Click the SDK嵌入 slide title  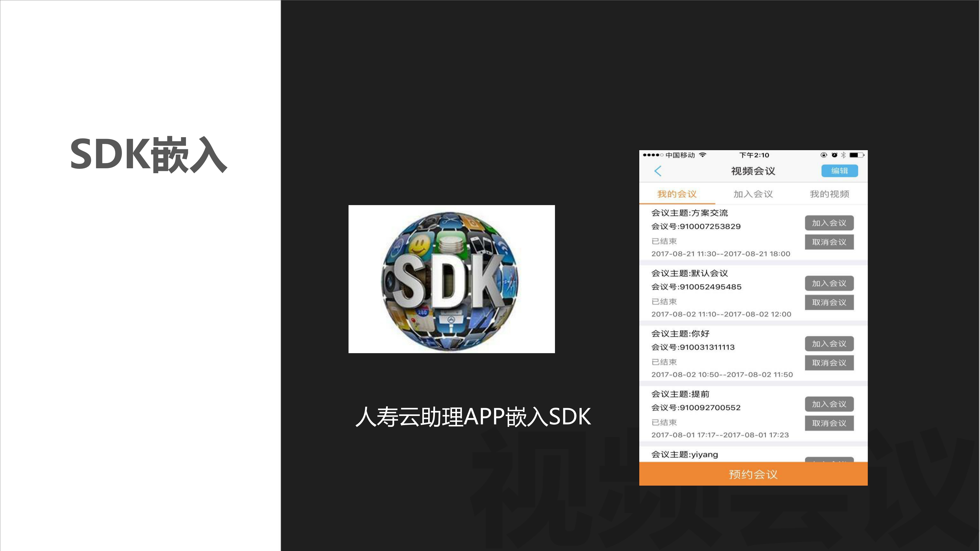[148, 155]
